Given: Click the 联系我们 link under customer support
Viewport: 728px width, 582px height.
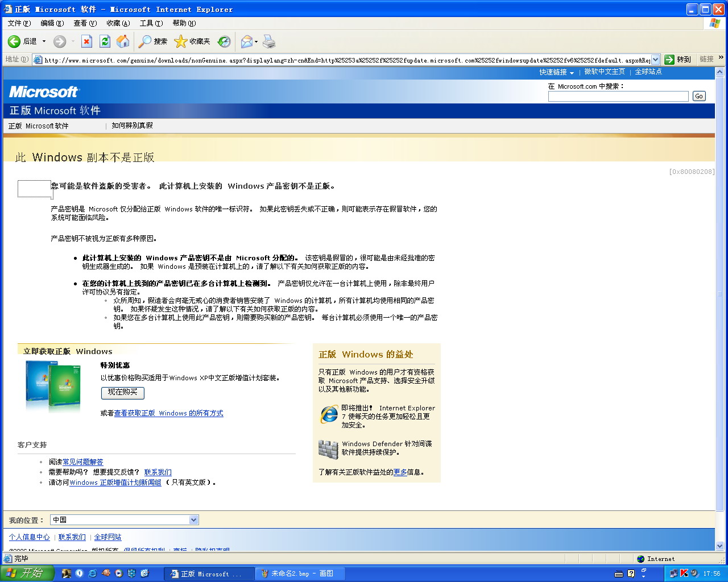Looking at the screenshot, I should (158, 472).
